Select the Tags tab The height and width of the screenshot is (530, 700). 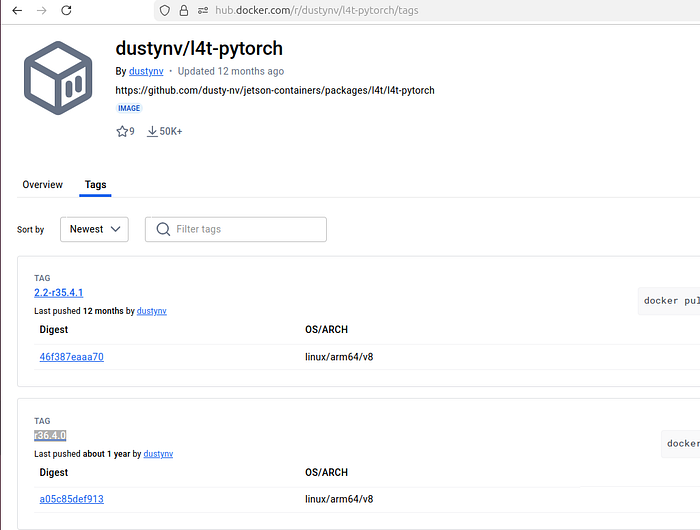click(96, 184)
